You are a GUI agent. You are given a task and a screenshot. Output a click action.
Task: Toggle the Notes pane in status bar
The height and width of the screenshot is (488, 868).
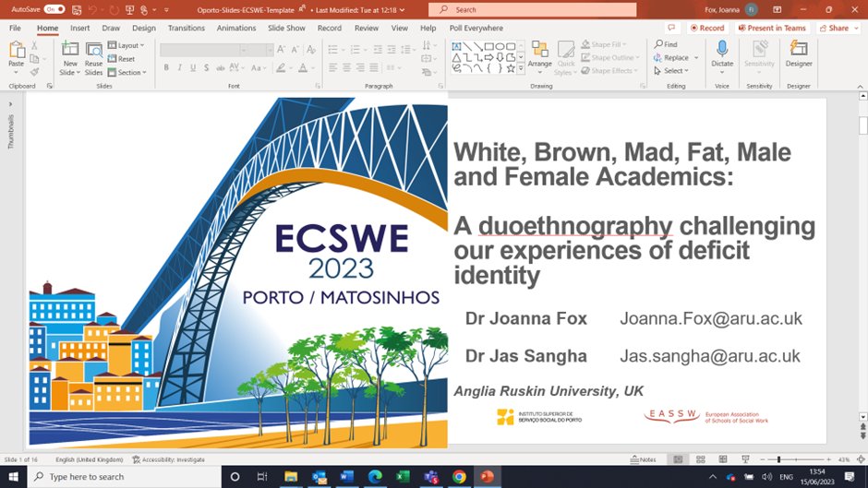(x=644, y=459)
